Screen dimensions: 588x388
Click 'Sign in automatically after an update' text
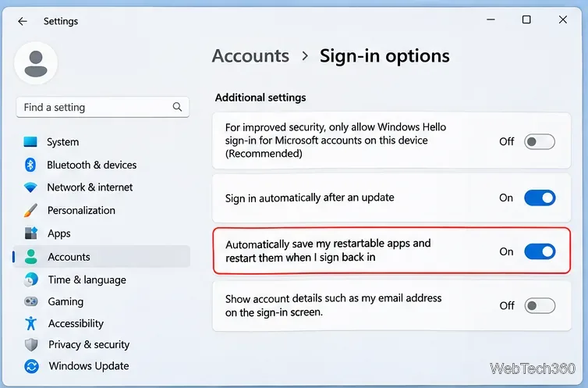pyautogui.click(x=310, y=198)
